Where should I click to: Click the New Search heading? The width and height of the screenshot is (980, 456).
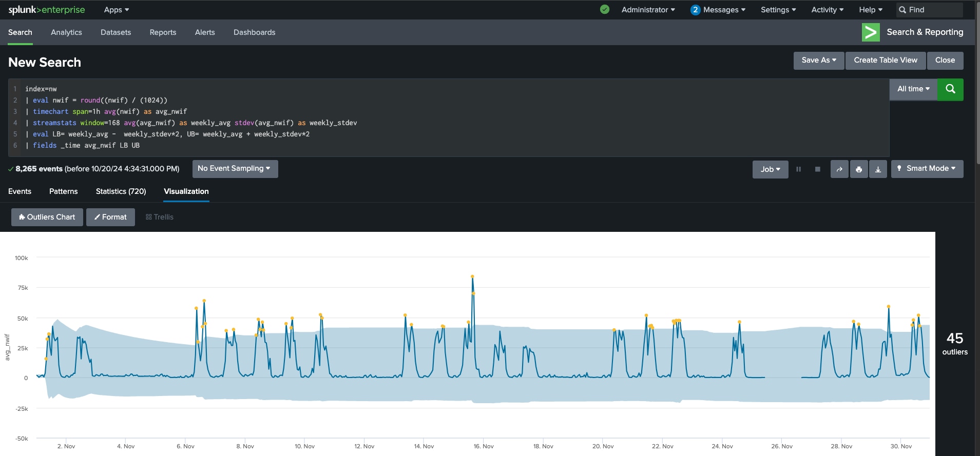tap(45, 63)
